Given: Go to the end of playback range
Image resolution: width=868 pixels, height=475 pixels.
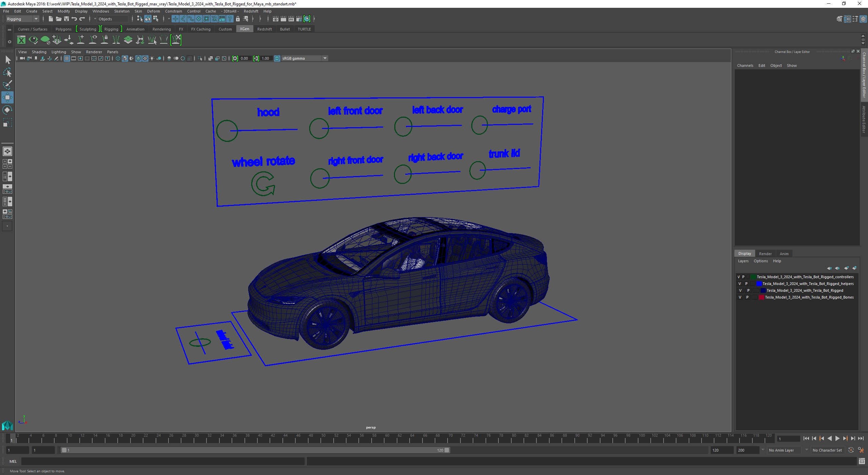Looking at the screenshot, I should [x=861, y=439].
